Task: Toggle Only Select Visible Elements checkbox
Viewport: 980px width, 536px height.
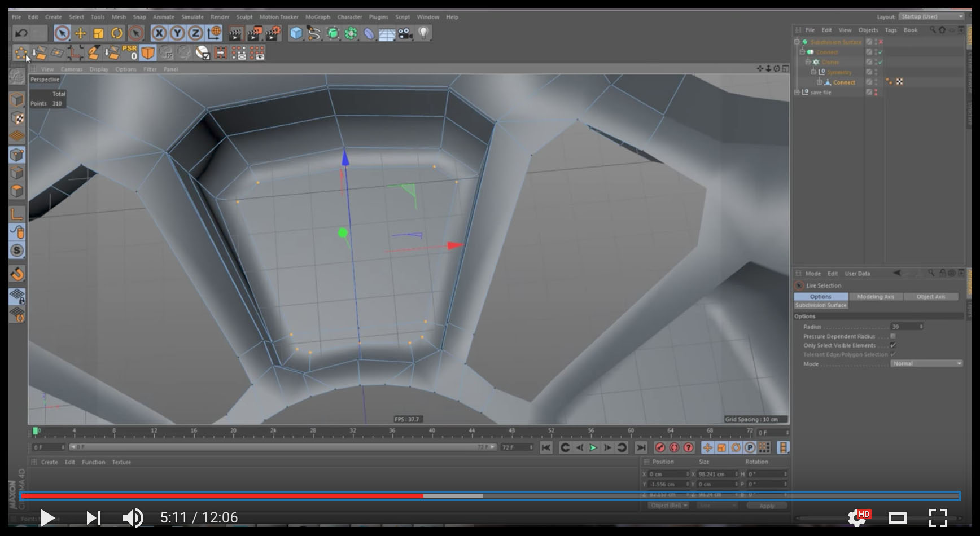Action: (x=893, y=345)
